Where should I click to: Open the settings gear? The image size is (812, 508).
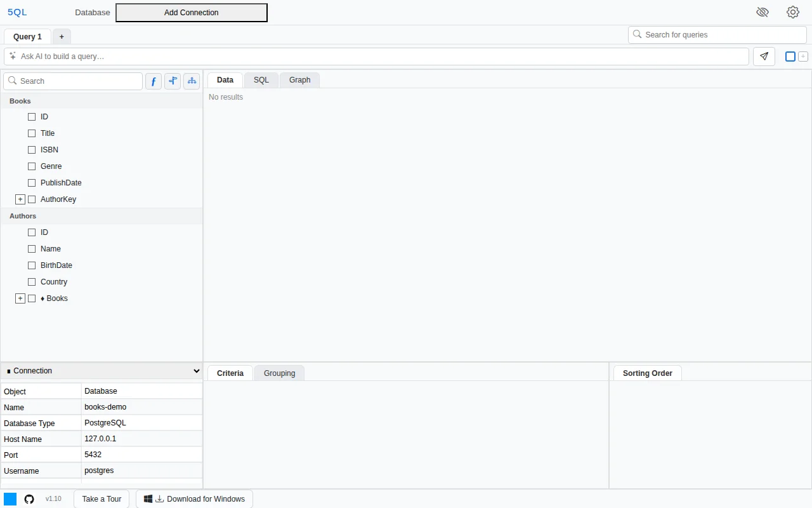793,12
